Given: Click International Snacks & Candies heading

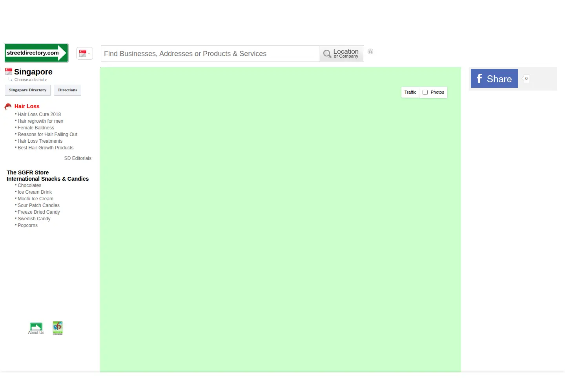Looking at the screenshot, I should click(x=47, y=179).
